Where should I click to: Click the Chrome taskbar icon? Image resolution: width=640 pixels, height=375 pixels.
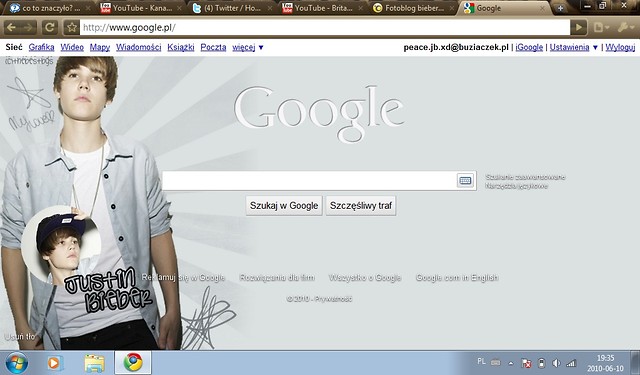(x=133, y=362)
